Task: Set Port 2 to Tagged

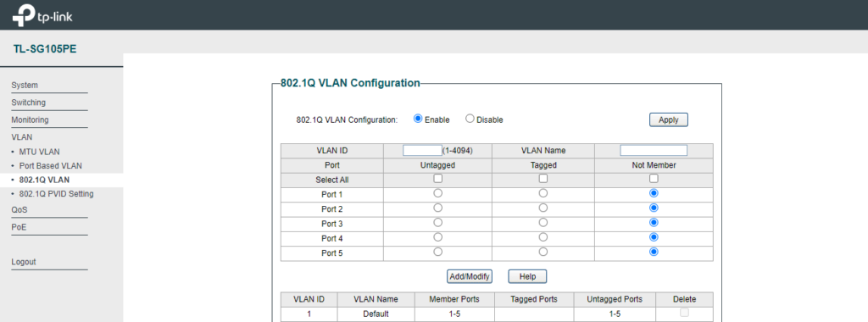Action: [x=543, y=208]
